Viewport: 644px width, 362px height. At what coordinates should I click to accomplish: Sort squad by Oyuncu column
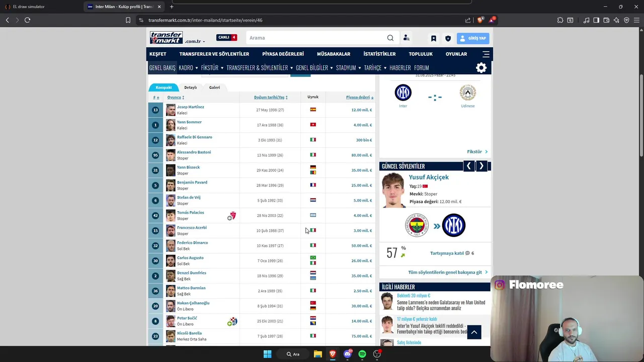[176, 98]
